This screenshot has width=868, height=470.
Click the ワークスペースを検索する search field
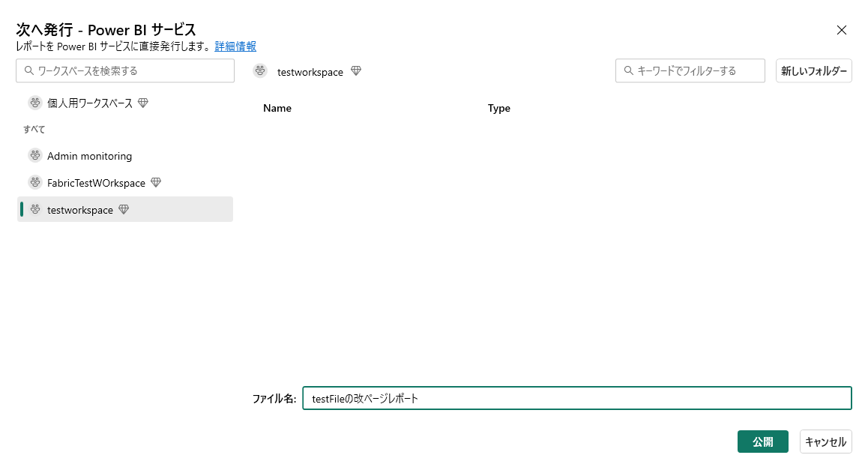[125, 71]
